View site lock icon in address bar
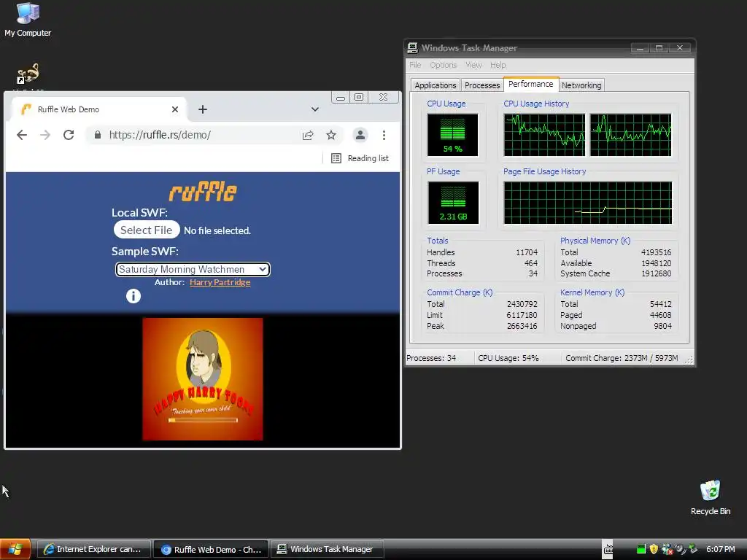747x560 pixels. coord(98,135)
